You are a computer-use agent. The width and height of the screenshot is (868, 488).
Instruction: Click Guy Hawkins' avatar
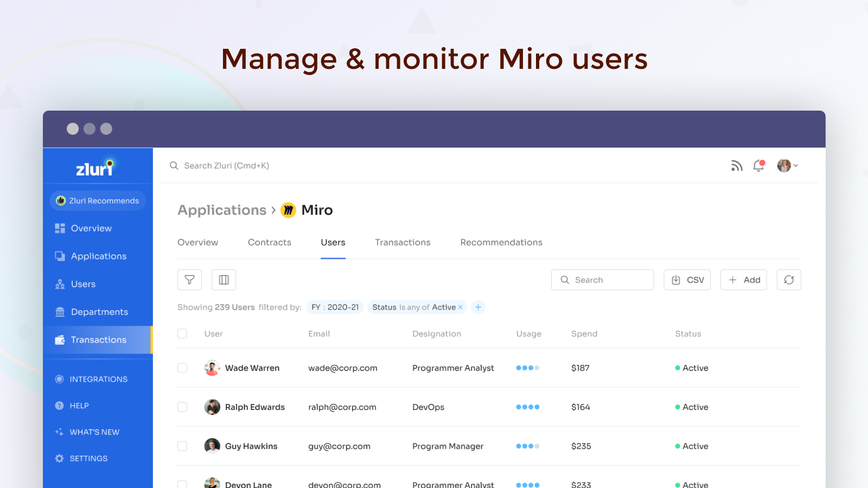(212, 446)
